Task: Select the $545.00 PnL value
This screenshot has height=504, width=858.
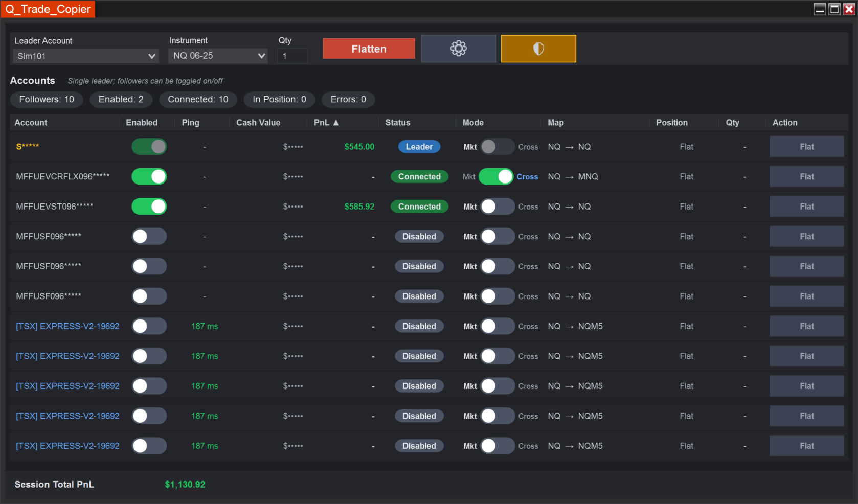Action: point(359,147)
